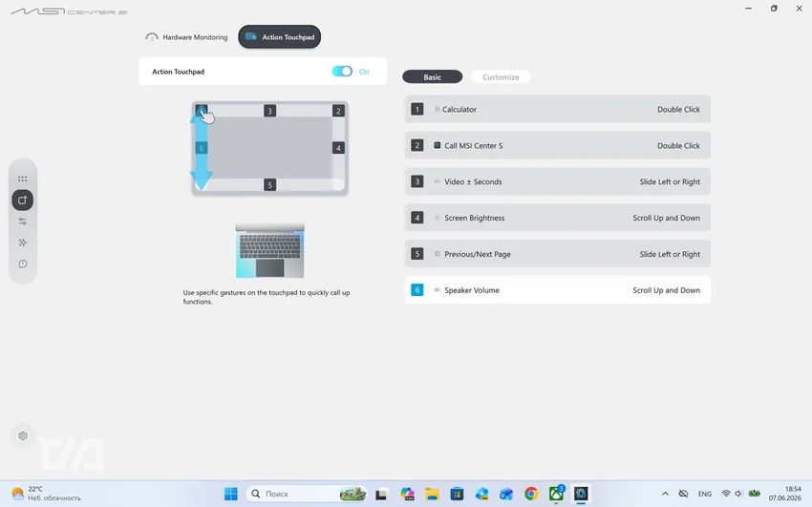Screen dimensions: 812x507
Task: Open File Explorer from the taskbar
Action: point(432,494)
